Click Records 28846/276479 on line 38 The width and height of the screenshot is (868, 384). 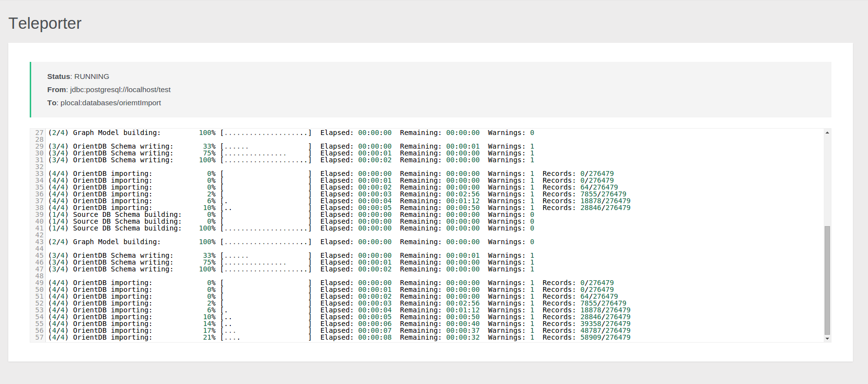(605, 208)
